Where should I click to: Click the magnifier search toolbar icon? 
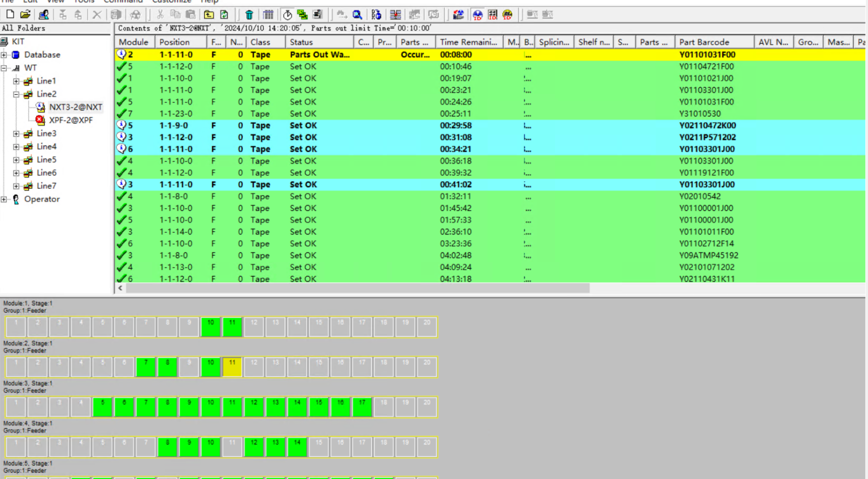(x=357, y=14)
